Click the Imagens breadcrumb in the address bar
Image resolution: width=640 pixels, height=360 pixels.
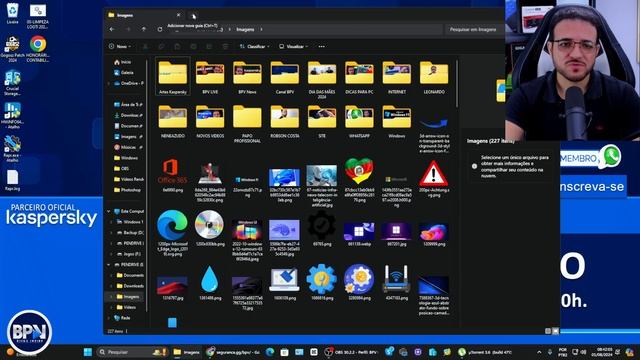245,29
